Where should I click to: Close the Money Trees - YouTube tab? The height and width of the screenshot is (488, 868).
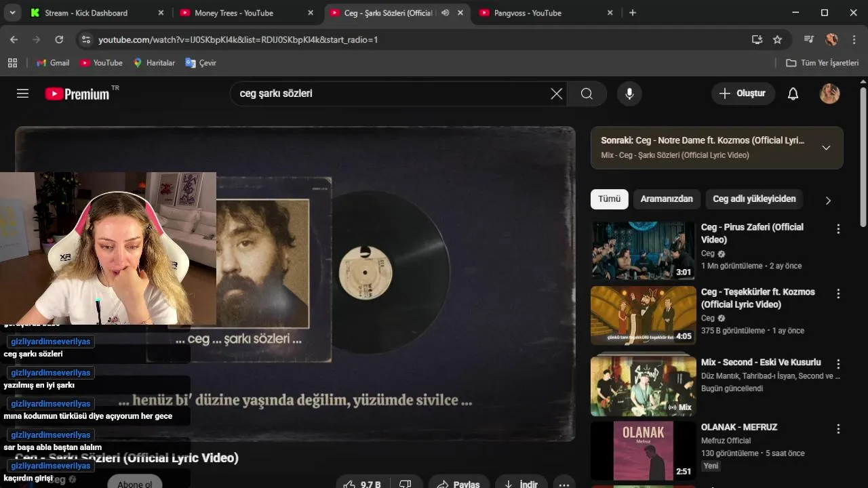point(311,13)
